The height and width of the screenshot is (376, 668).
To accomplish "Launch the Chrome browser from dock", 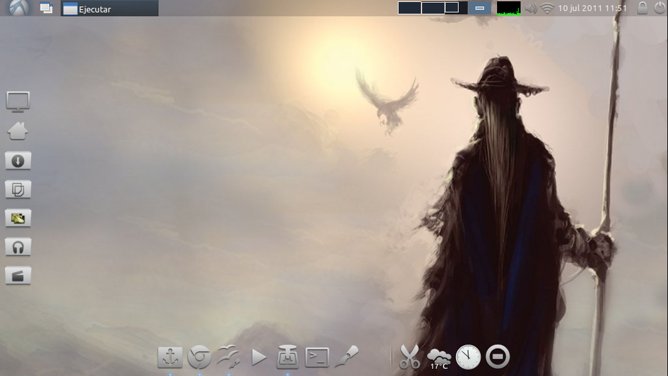I will pyautogui.click(x=199, y=357).
